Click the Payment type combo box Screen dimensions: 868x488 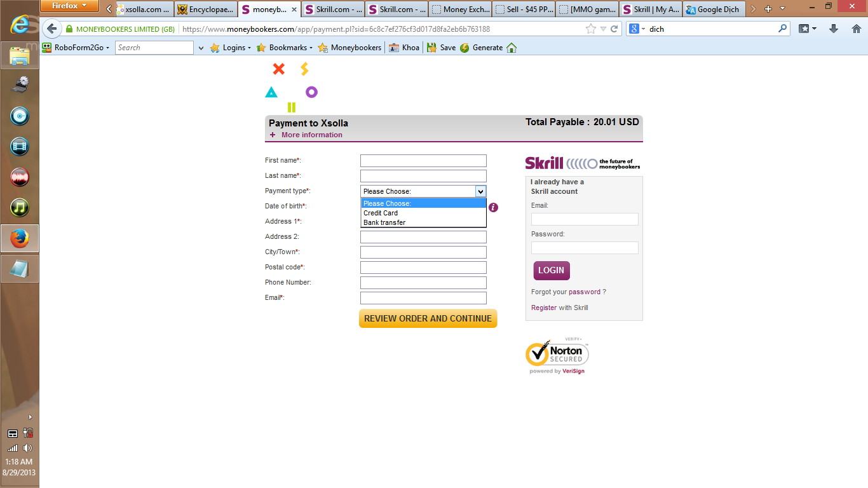423,191
